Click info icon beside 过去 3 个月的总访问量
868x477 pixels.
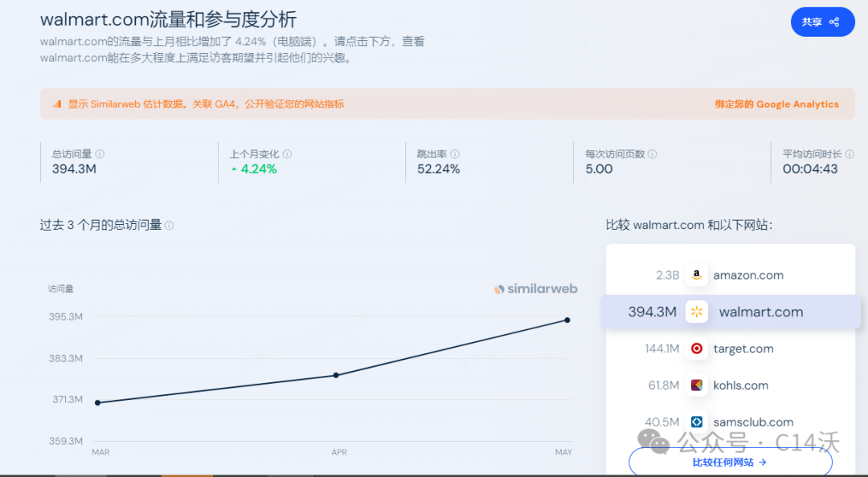(x=170, y=225)
